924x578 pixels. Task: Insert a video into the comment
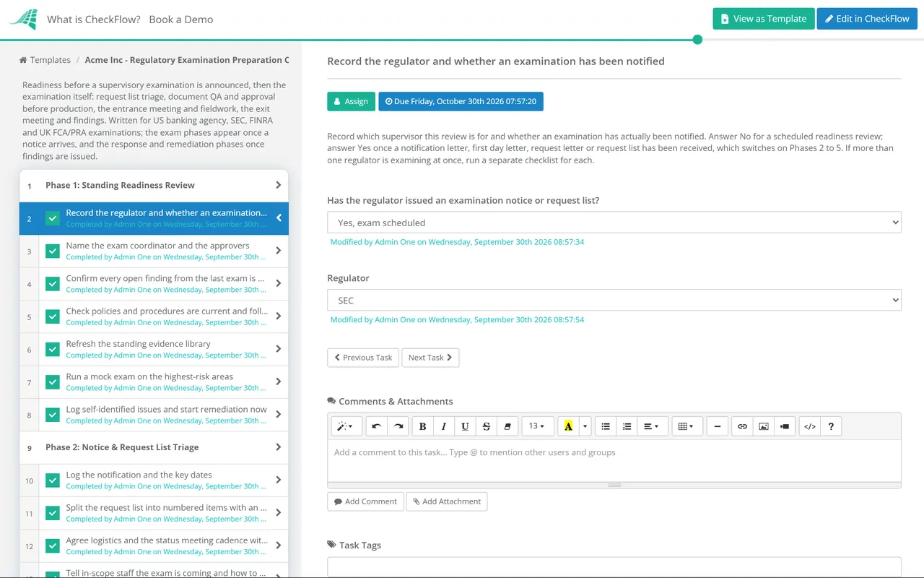[785, 426]
